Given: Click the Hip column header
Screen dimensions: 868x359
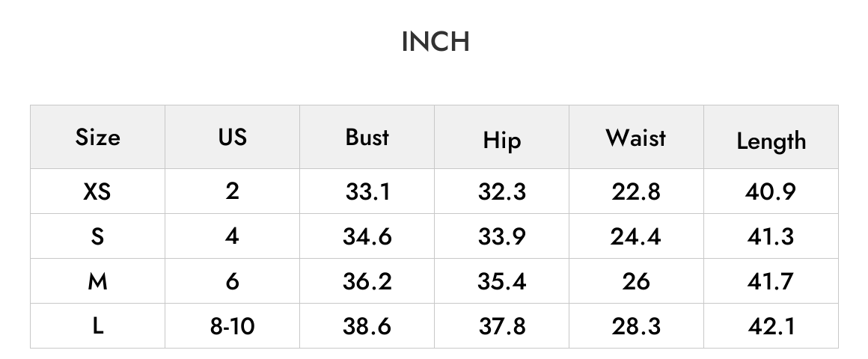Looking at the screenshot, I should click(x=501, y=140).
